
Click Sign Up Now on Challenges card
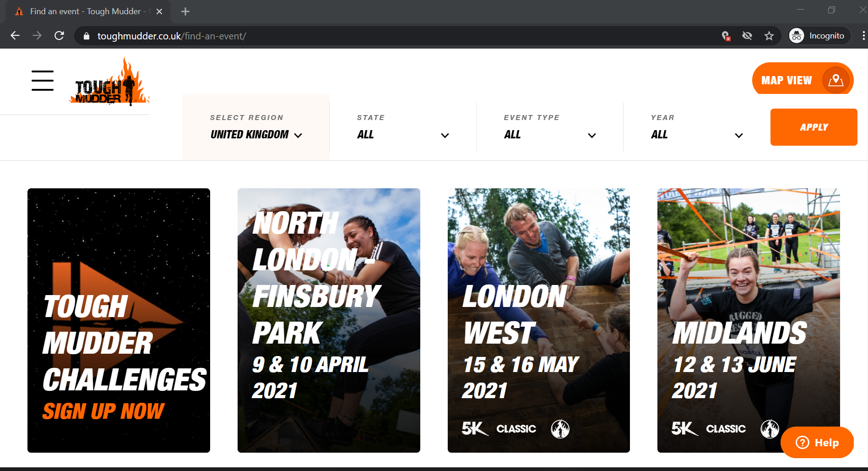[x=103, y=411]
